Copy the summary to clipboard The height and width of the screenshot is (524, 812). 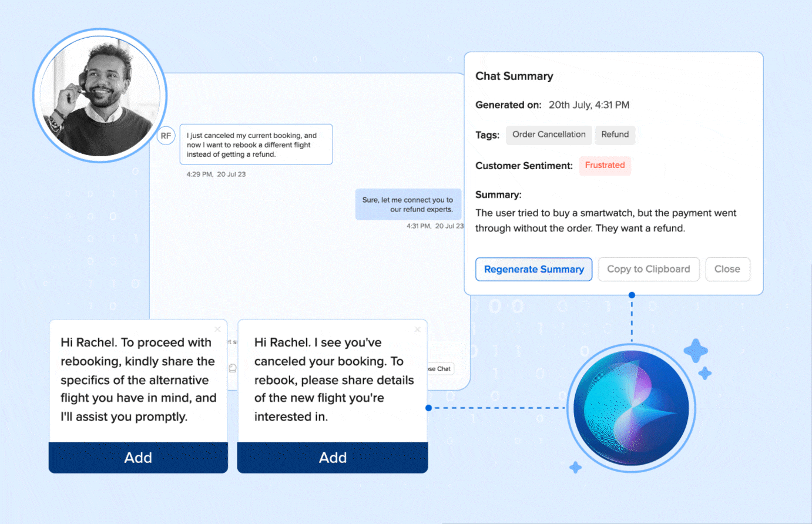[x=648, y=269]
